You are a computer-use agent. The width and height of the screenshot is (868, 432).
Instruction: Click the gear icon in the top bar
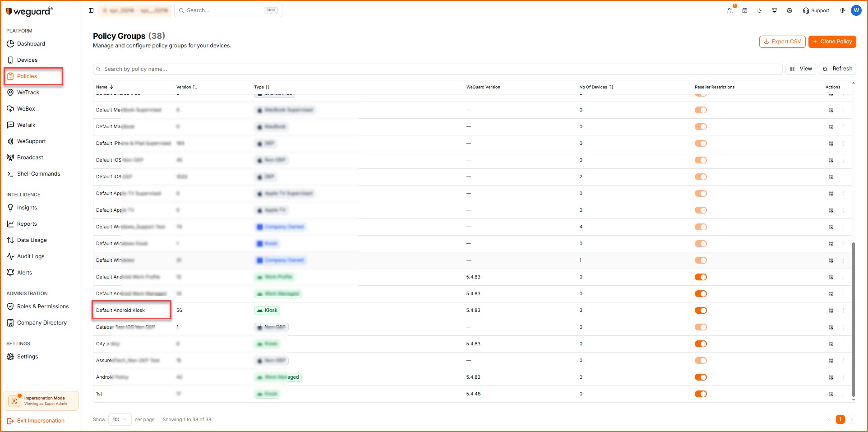(x=790, y=10)
